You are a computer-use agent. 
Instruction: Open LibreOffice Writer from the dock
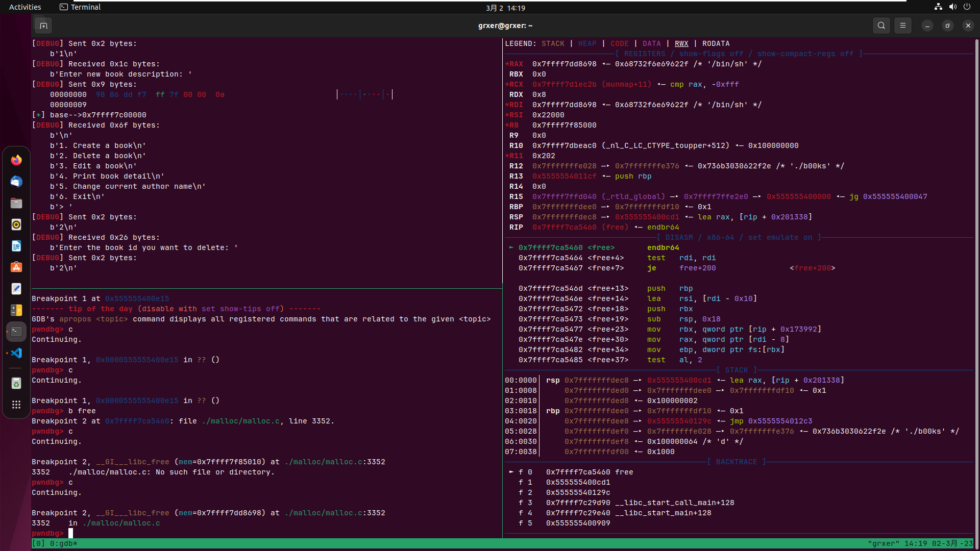pos(16,246)
